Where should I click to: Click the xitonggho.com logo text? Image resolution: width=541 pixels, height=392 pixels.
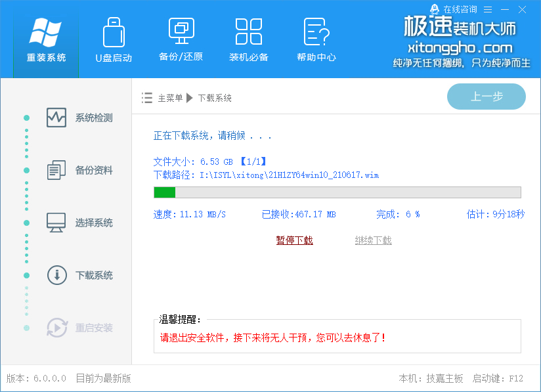click(460, 48)
